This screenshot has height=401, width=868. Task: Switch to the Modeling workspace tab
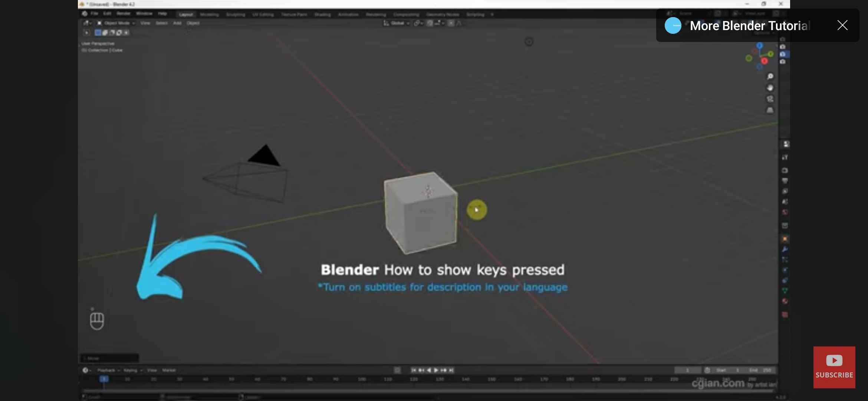[x=209, y=14]
